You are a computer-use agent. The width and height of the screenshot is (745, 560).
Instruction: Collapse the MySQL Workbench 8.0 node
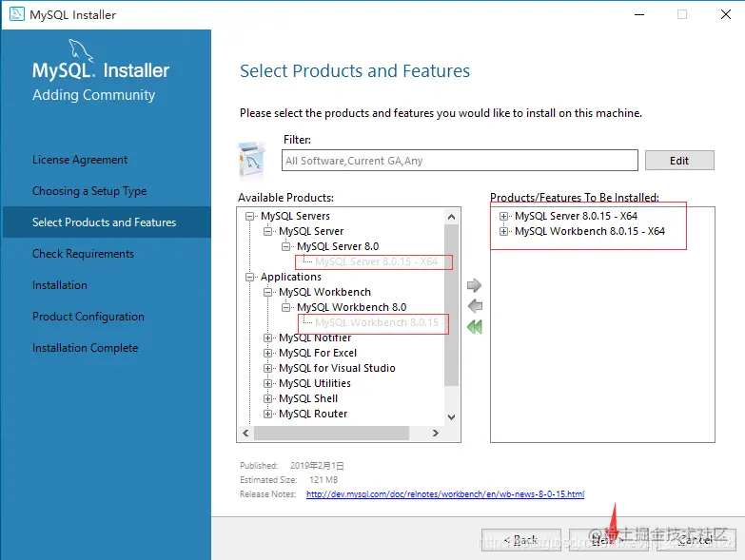click(285, 307)
